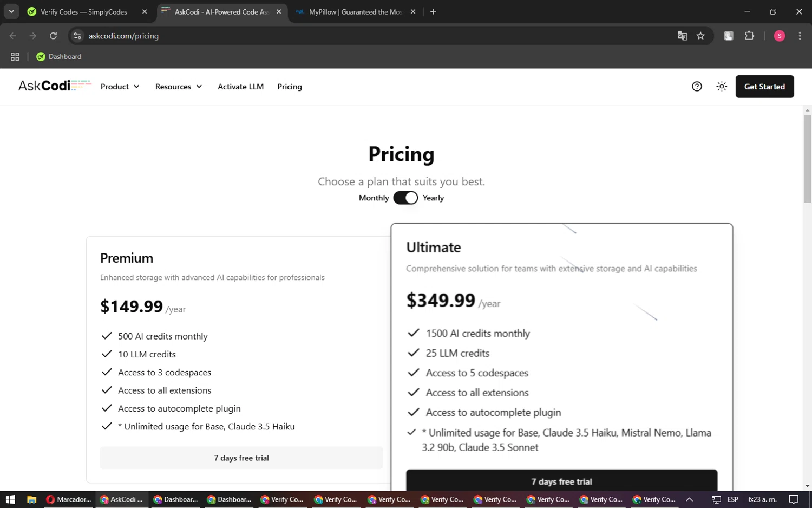812x508 pixels.
Task: Click 'Access to 3 codespaces' text
Action: pyautogui.click(x=165, y=373)
